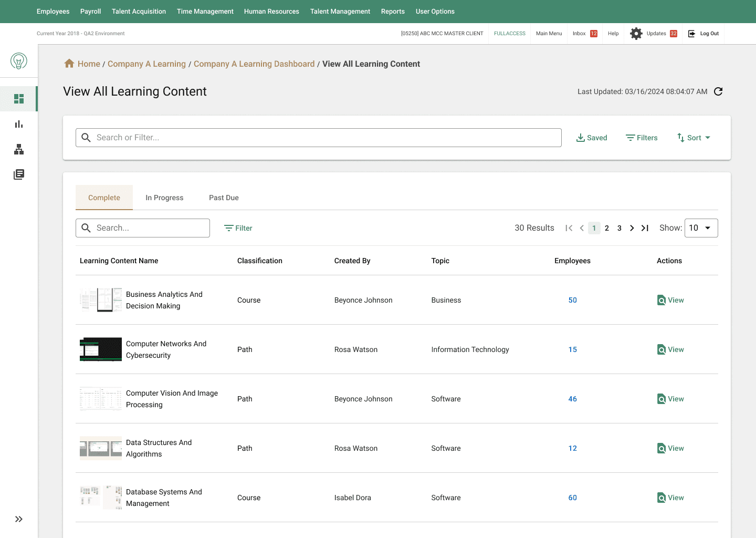The width and height of the screenshot is (756, 538).
Task: Open the Payroll menu
Action: [90, 12]
